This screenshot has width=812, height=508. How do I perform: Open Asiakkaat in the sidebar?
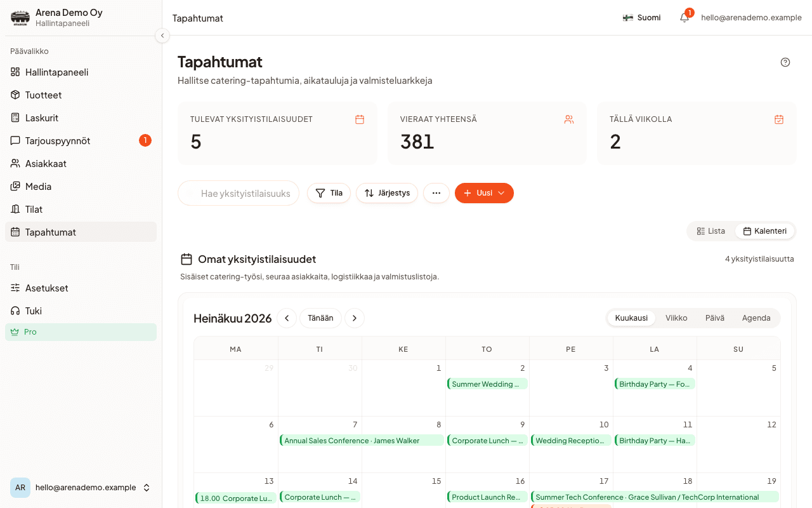coord(81,164)
